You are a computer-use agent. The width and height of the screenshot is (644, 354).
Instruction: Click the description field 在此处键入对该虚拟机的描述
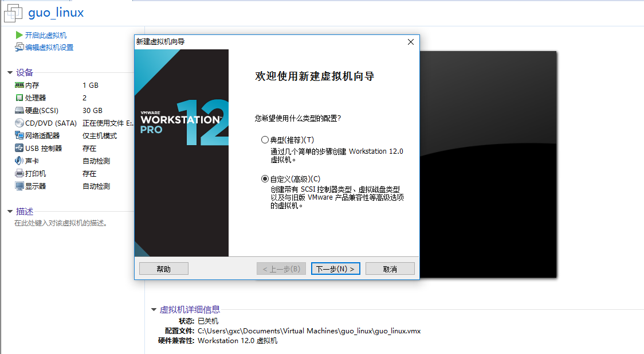(x=61, y=223)
